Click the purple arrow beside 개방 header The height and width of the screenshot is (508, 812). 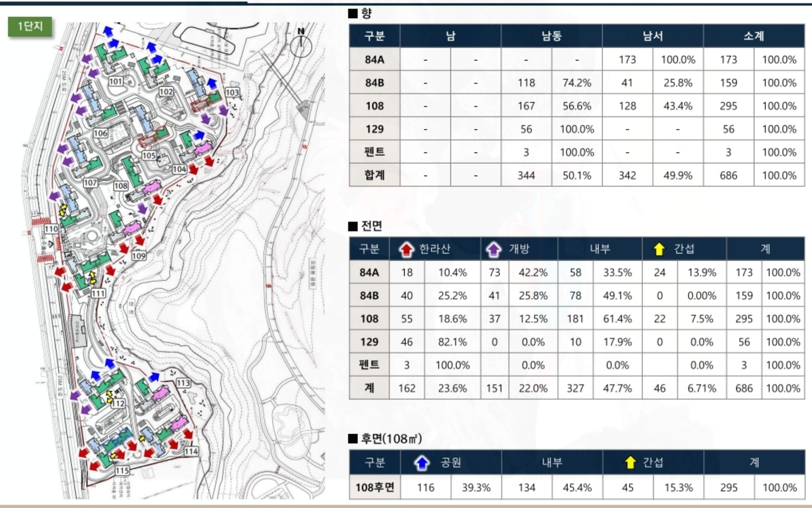click(493, 249)
